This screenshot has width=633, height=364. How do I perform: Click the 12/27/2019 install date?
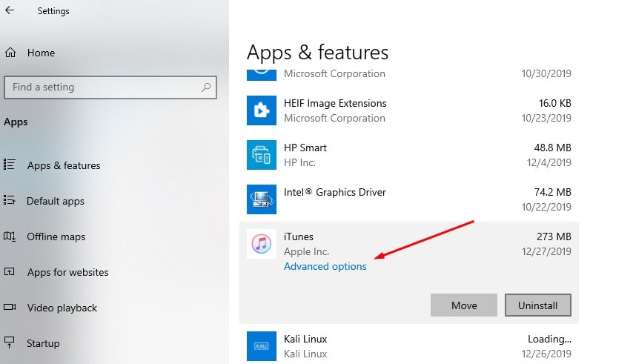click(546, 251)
